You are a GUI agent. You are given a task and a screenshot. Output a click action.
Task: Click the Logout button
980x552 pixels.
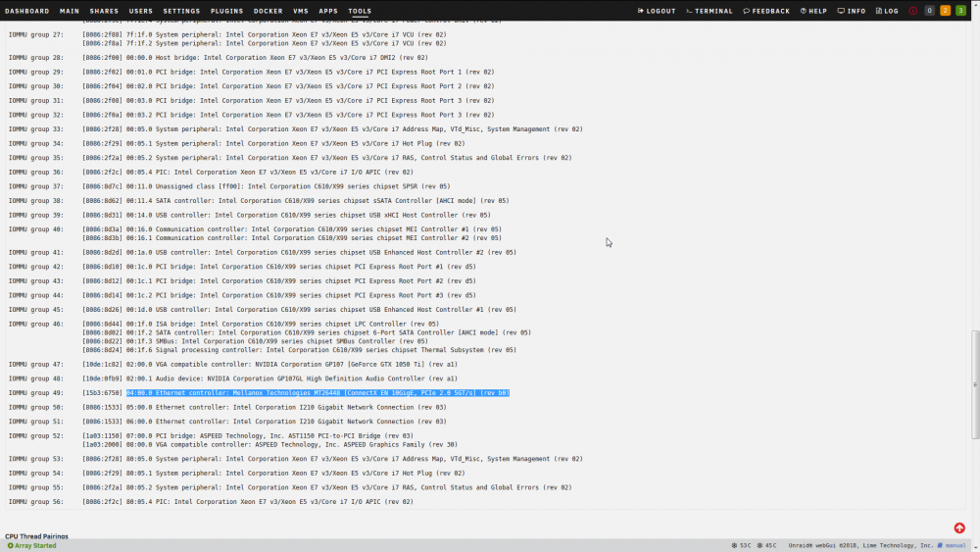[x=657, y=11]
